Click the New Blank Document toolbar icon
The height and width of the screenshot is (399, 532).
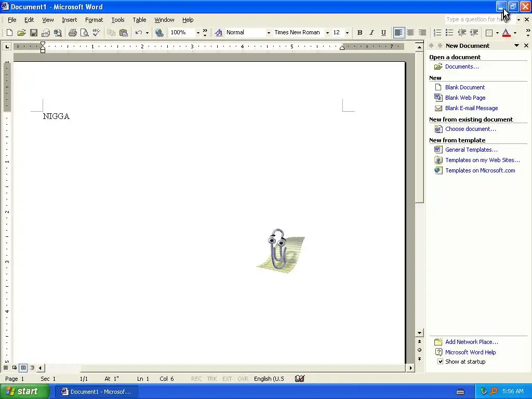pyautogui.click(x=9, y=33)
